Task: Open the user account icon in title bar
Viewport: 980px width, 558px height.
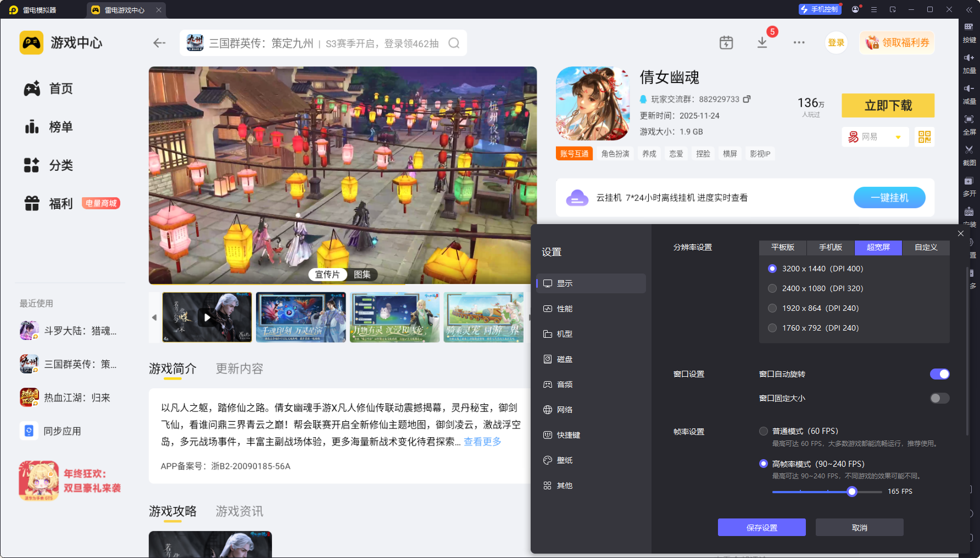Action: click(855, 9)
